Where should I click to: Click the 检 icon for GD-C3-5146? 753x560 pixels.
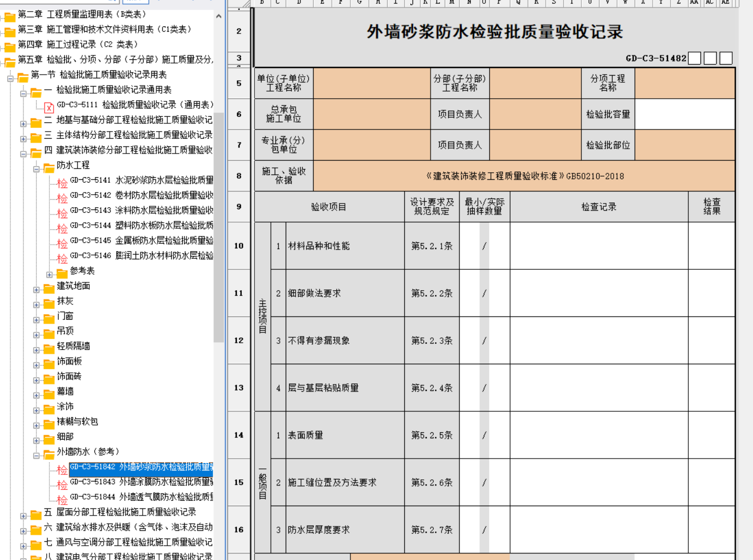63,258
